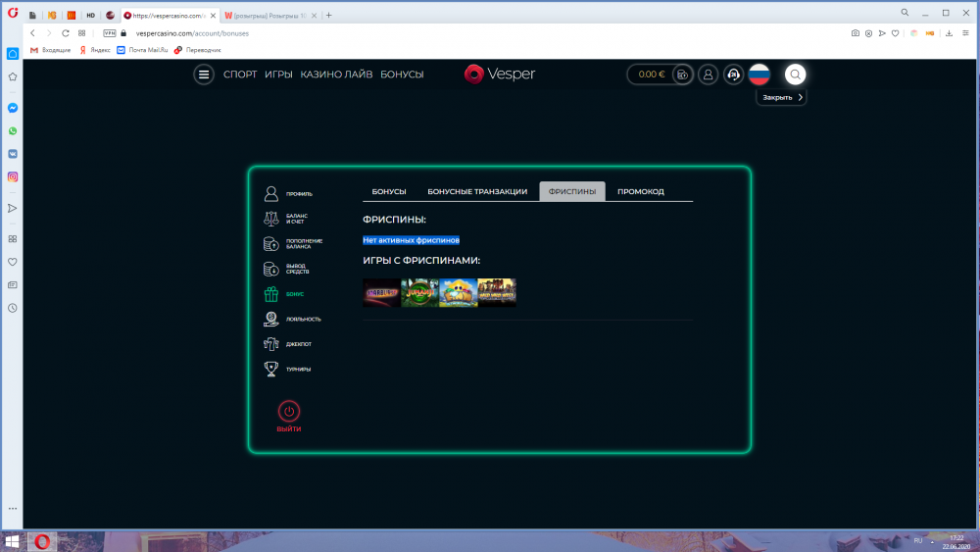
Task: Open 24/7 support headset icon
Action: click(733, 75)
